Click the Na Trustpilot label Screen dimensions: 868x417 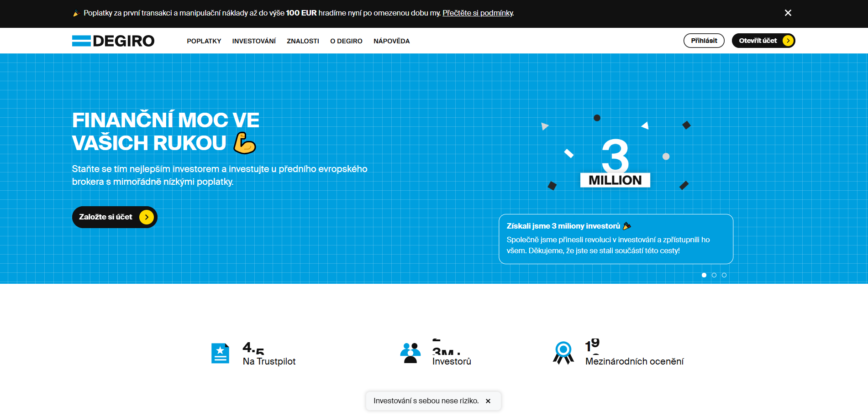(x=269, y=361)
